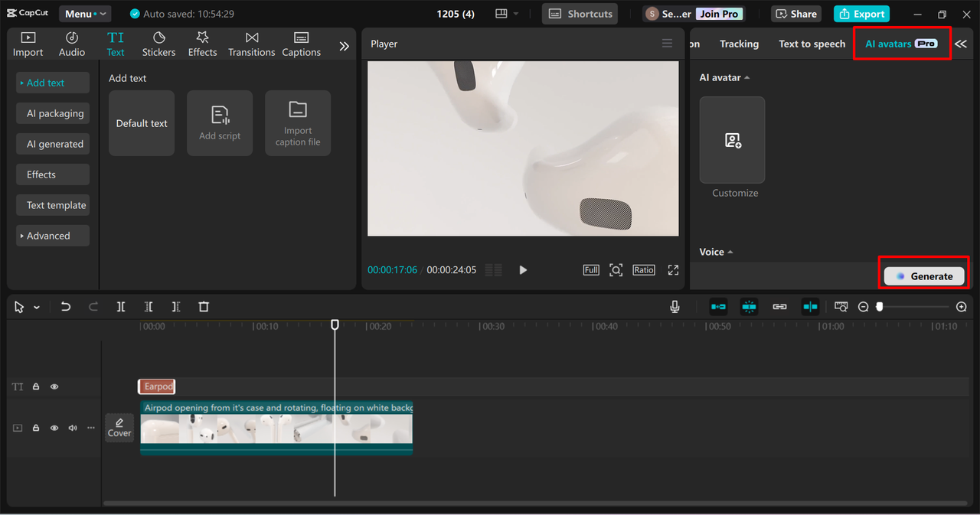Split the clip at playhead

(x=121, y=307)
